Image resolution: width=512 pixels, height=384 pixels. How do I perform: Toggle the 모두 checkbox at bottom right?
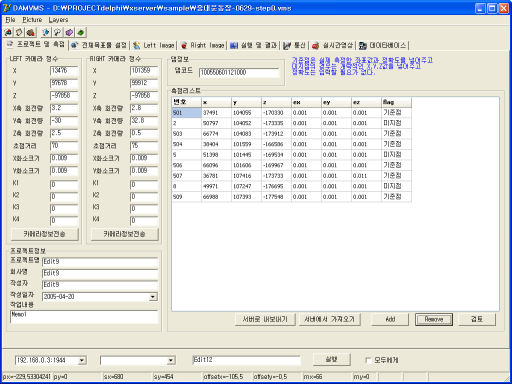368,360
